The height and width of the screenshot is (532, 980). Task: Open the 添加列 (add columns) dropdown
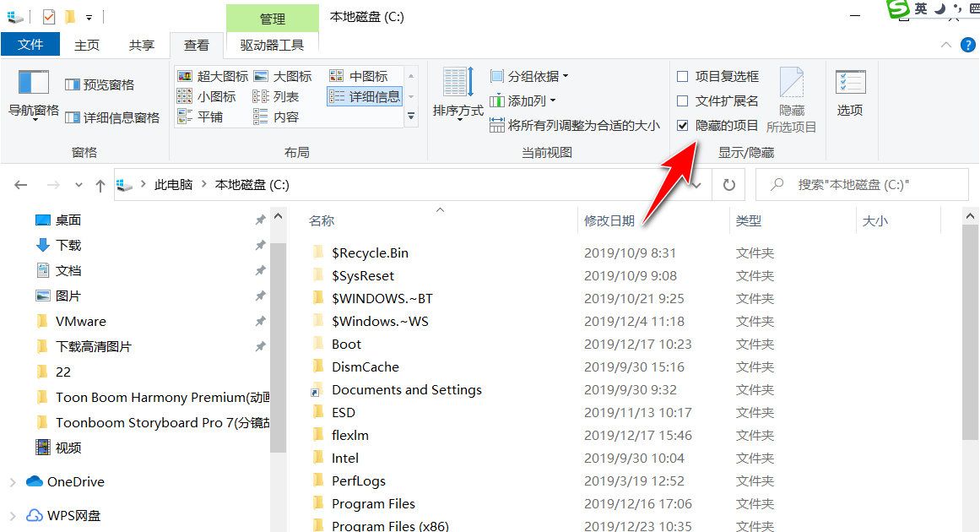[x=519, y=101]
